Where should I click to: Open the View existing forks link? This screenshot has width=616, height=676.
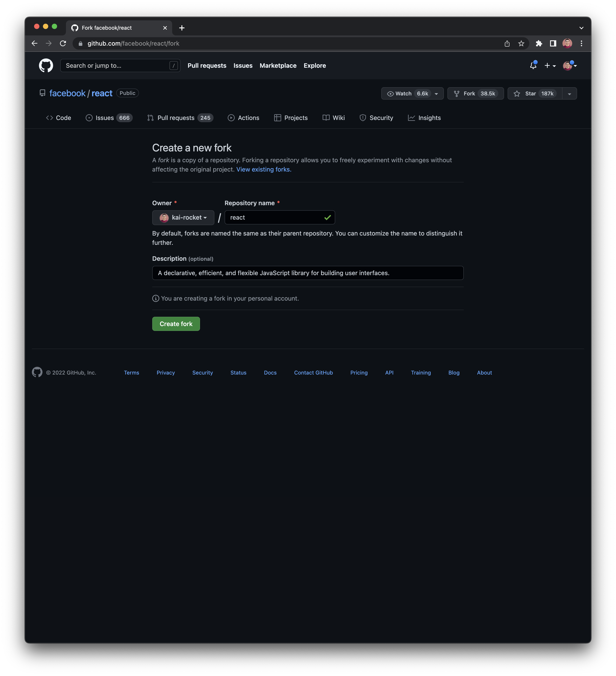[264, 169]
